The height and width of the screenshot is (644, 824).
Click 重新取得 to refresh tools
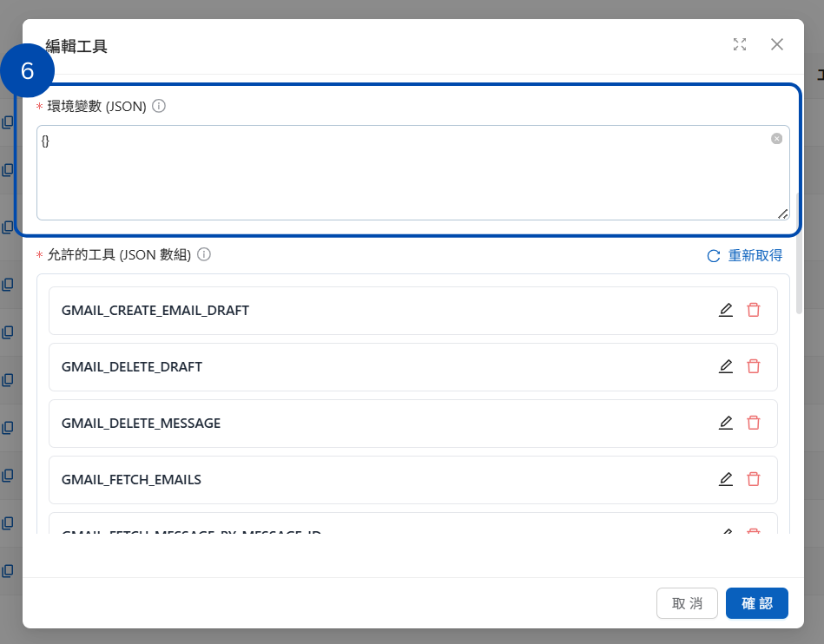point(745,255)
